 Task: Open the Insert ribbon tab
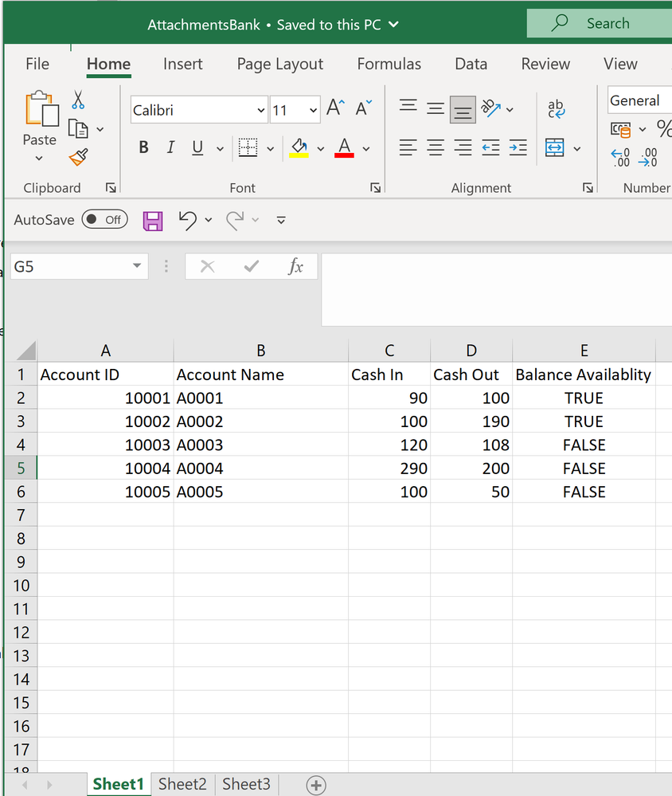coord(183,65)
